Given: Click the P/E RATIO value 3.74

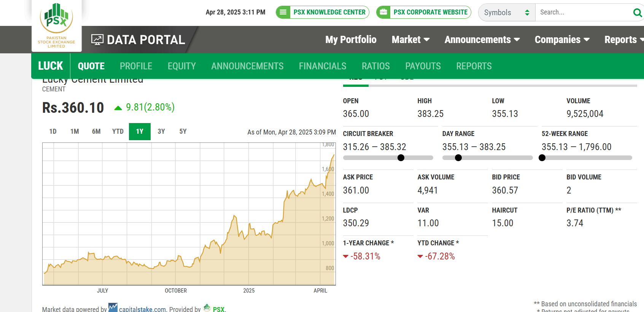Looking at the screenshot, I should coord(575,223).
